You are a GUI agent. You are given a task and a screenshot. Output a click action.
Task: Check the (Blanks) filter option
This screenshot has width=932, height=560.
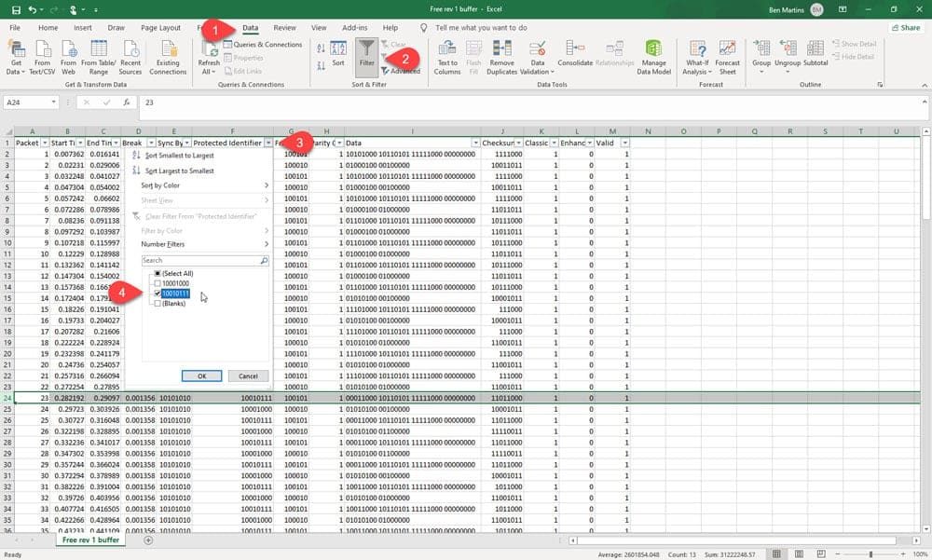[158, 304]
